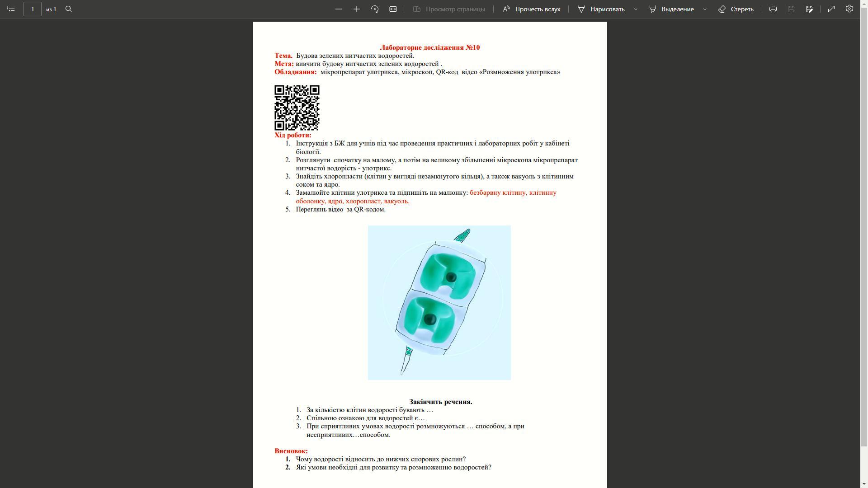Click the page count label из 1
868x488 pixels.
click(x=51, y=9)
